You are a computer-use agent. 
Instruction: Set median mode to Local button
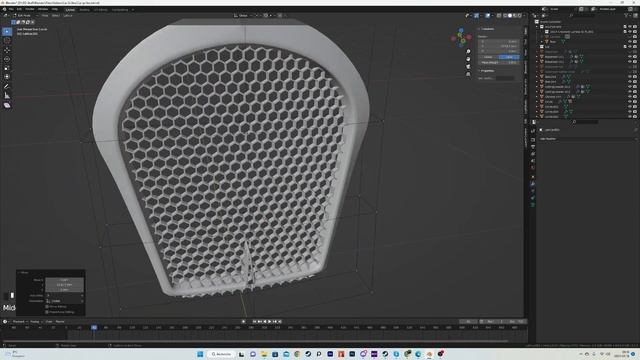point(509,57)
